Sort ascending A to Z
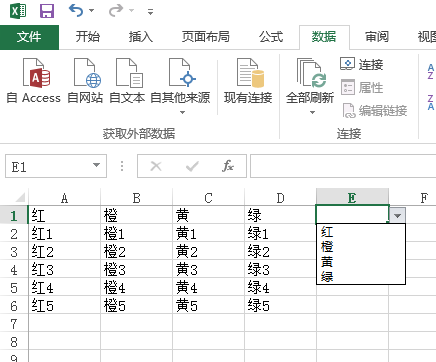Screen dimensions: 436x362 pyautogui.click(x=431, y=71)
